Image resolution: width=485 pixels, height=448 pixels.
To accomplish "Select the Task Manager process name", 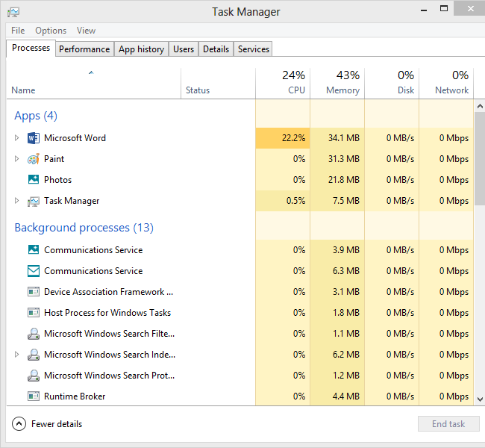I will 72,201.
